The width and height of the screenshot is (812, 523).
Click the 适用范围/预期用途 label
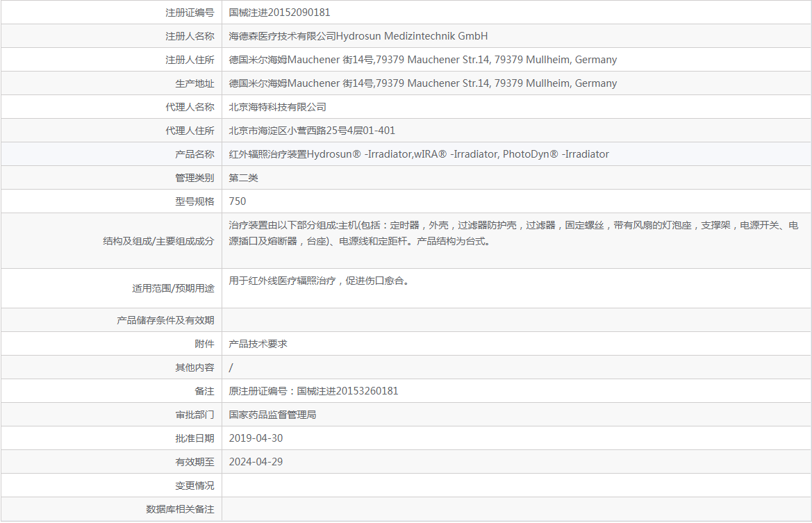coord(173,288)
